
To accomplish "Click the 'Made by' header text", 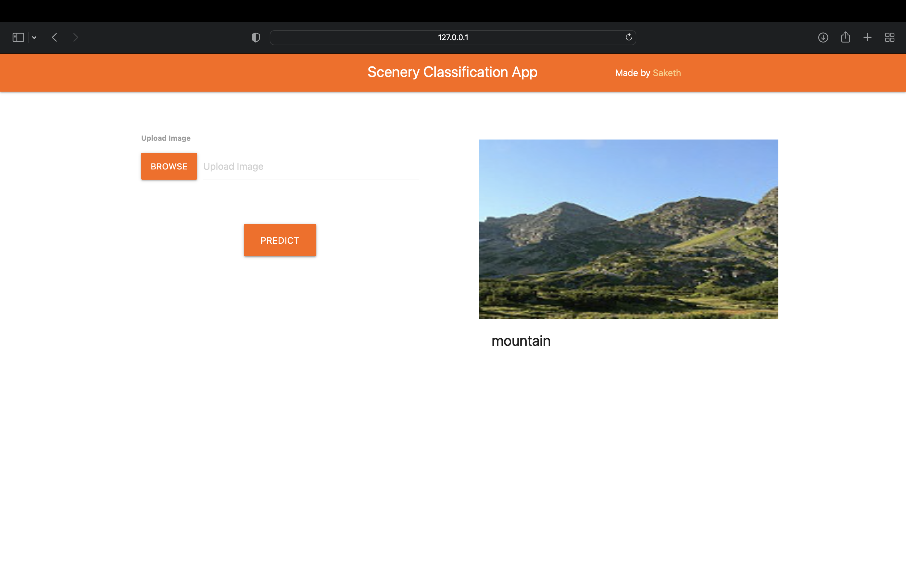I will pyautogui.click(x=632, y=73).
